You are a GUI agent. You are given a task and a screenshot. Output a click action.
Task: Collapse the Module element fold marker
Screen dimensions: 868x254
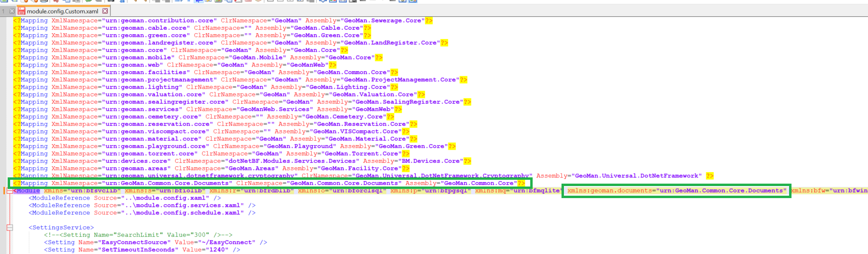click(x=10, y=191)
